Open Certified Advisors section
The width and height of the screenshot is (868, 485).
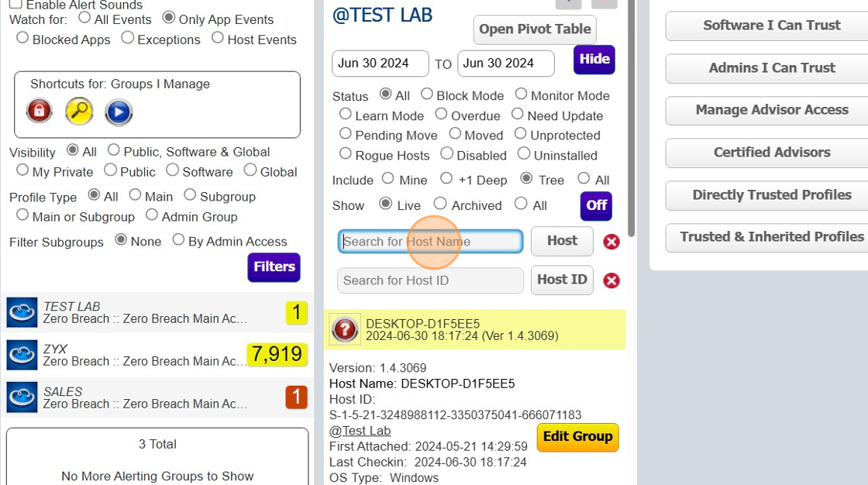[770, 153]
